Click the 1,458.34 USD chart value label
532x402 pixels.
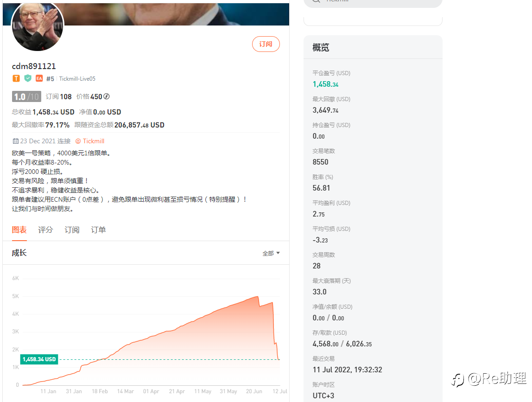(x=39, y=359)
